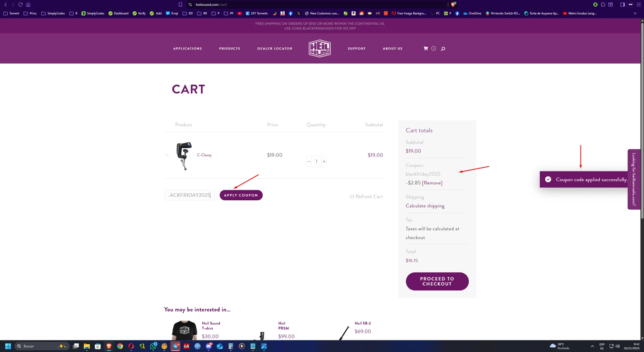The image size is (644, 352).
Task: Open the PP bookmarks folder
Action: tap(229, 13)
